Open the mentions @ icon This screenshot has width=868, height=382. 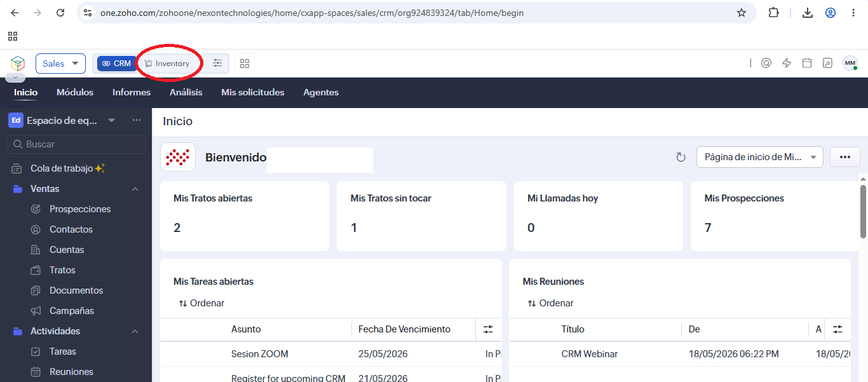click(766, 63)
